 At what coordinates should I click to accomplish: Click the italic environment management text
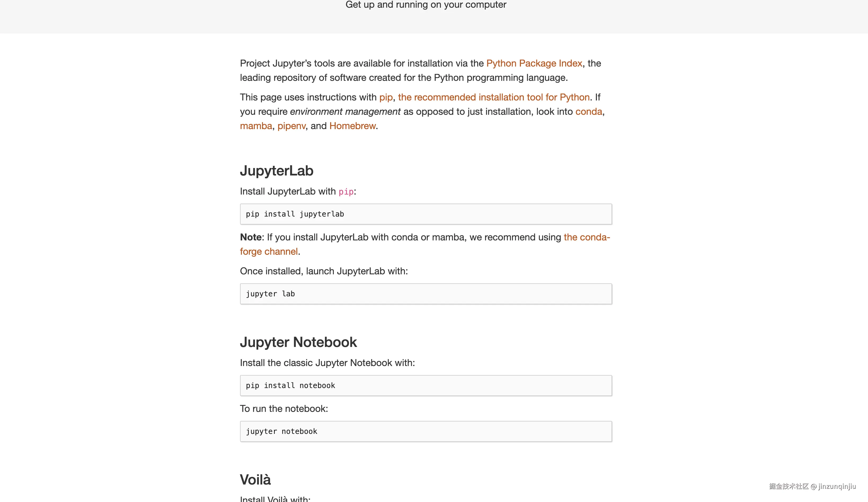[x=345, y=112]
